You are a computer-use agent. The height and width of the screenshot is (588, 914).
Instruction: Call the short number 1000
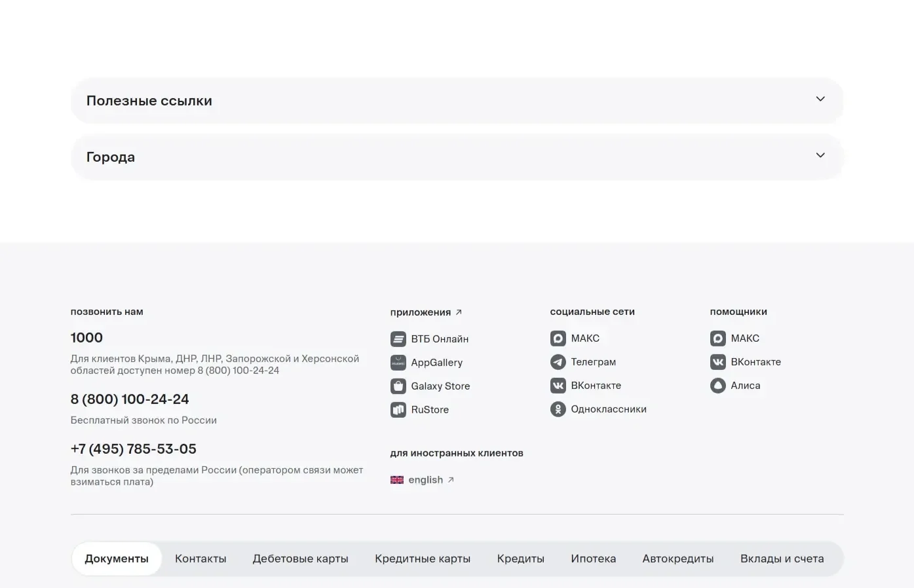86,338
